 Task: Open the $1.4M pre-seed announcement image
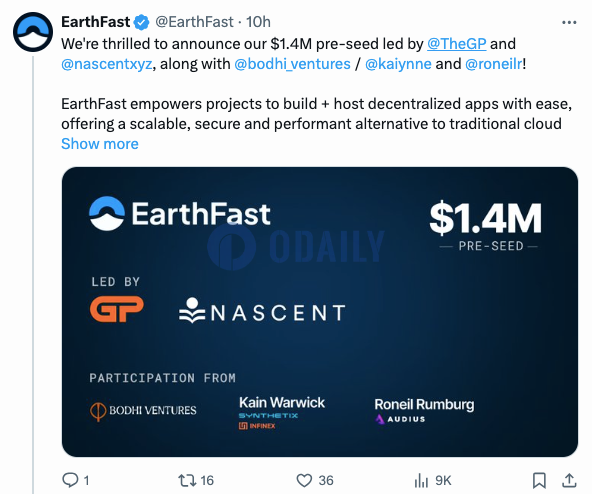(320, 312)
